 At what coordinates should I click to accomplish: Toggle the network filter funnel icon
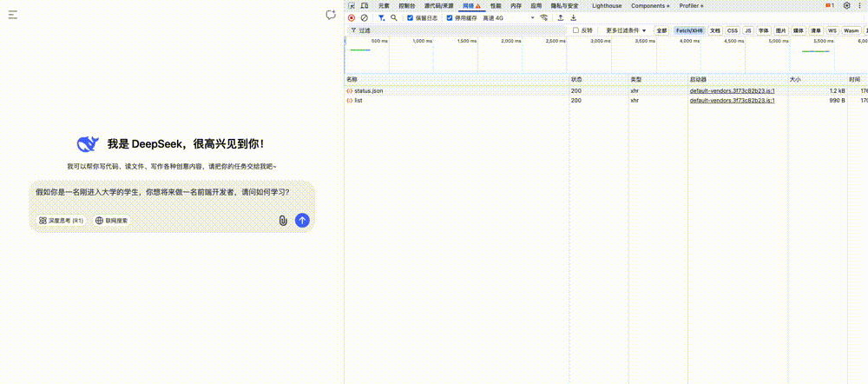coord(381,17)
